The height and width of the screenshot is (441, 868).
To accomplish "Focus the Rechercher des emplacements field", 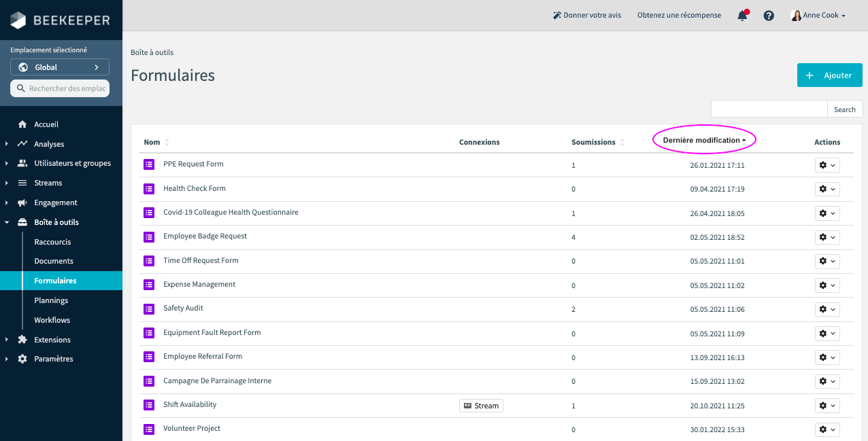I will (60, 88).
